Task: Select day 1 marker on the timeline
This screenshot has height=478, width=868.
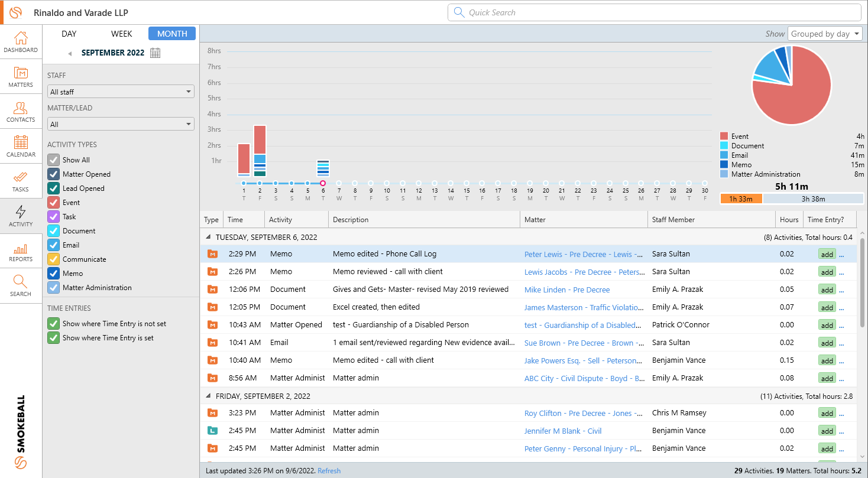Action: (x=244, y=183)
